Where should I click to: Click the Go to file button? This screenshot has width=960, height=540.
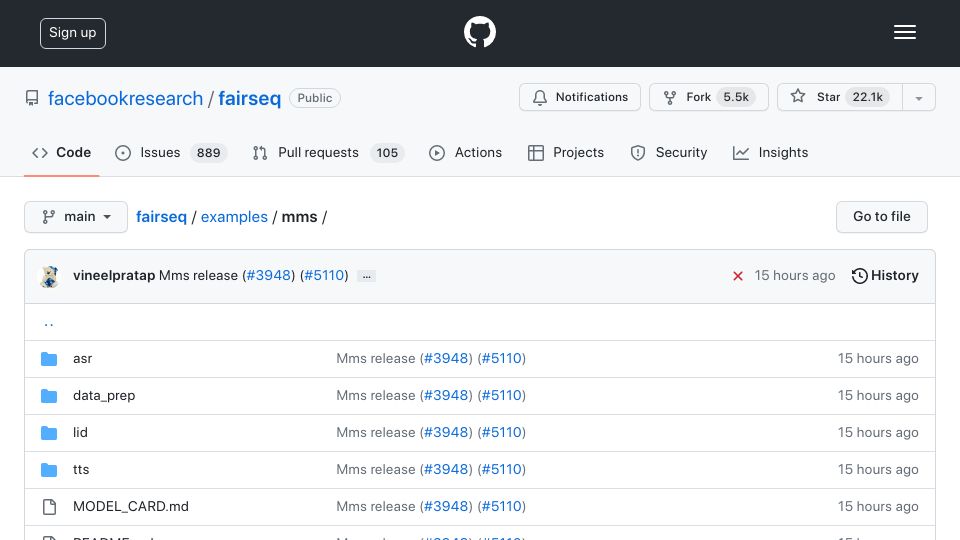point(882,217)
